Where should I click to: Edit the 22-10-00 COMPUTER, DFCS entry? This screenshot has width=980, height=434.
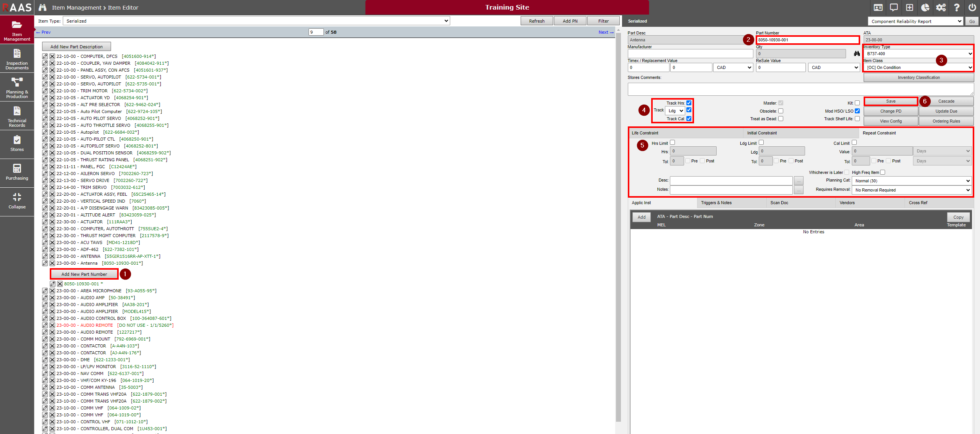[45, 56]
